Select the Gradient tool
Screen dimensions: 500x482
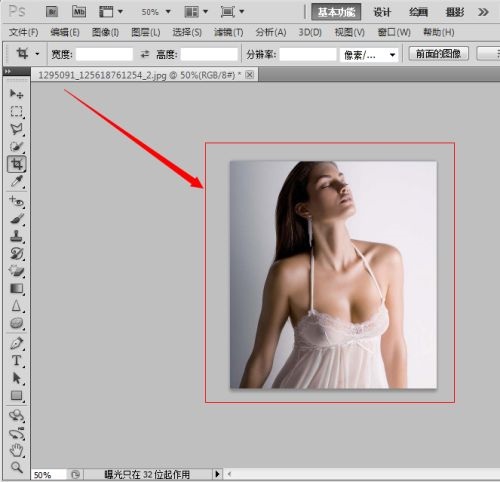(16, 288)
